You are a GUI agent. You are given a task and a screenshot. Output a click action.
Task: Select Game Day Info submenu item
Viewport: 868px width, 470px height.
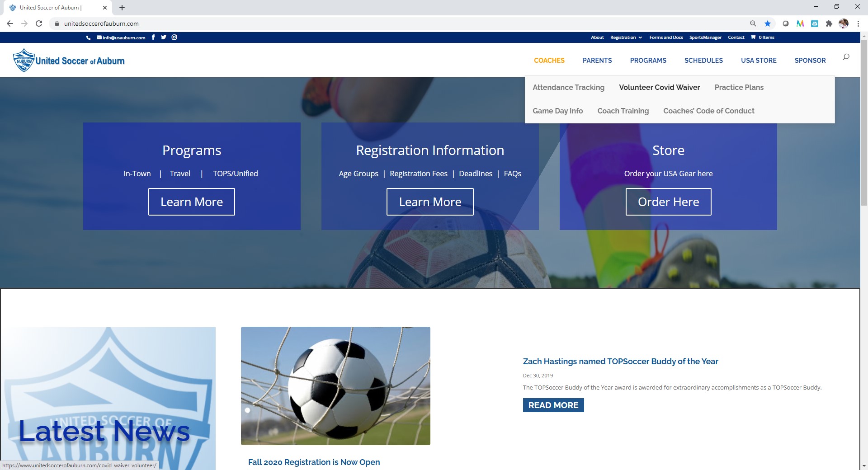pos(558,111)
